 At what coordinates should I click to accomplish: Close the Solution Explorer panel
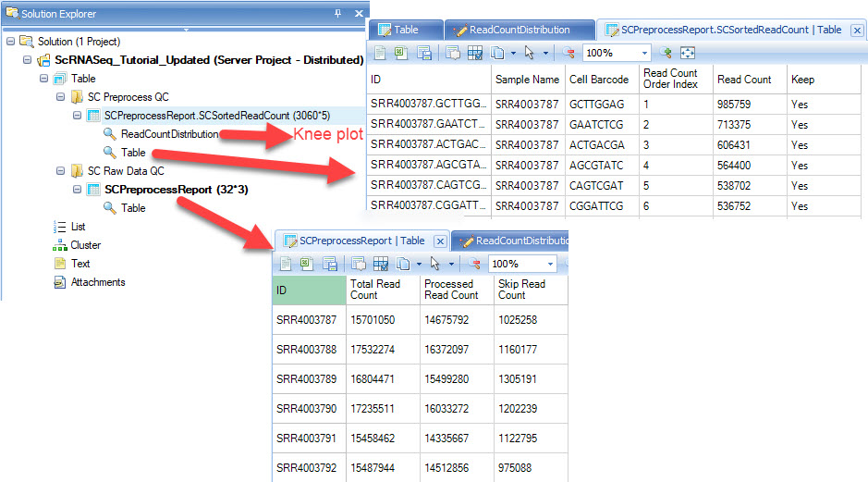click(x=359, y=13)
